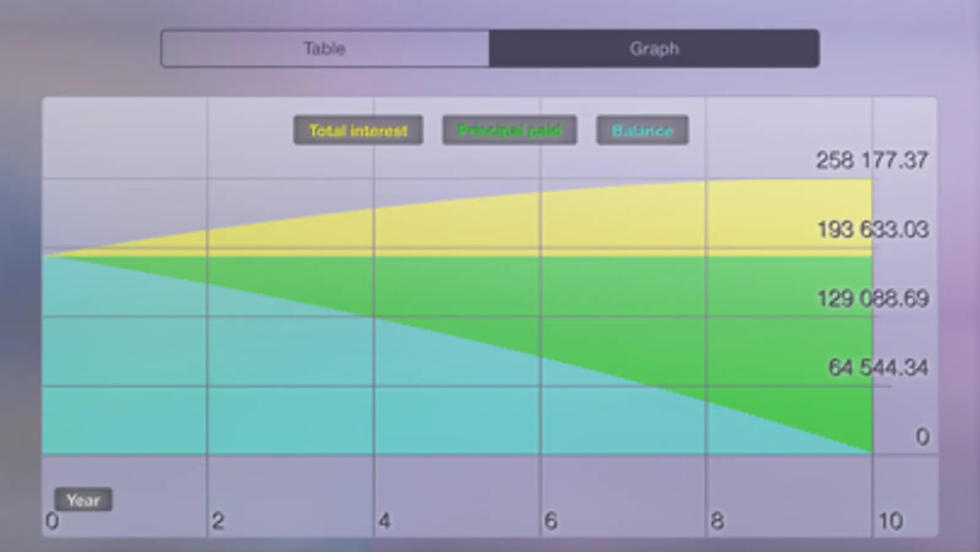The height and width of the screenshot is (552, 980).
Task: Click the Year axis label
Action: tap(83, 500)
